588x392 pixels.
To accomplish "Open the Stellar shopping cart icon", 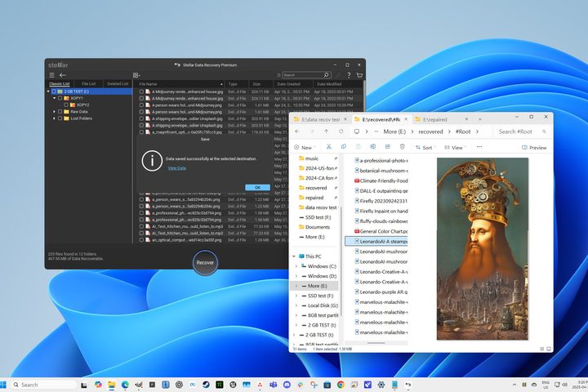I will 359,75.
